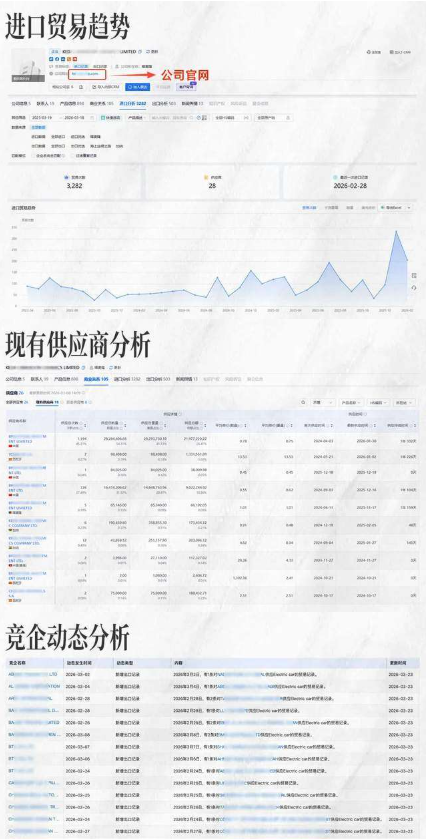The width and height of the screenshot is (428, 839).
Task: Click the company logo thumbnail
Action: (28, 65)
